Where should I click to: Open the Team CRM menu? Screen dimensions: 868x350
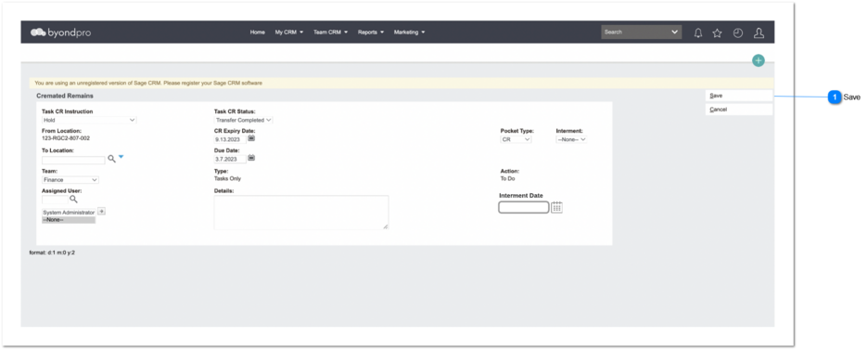coord(330,32)
